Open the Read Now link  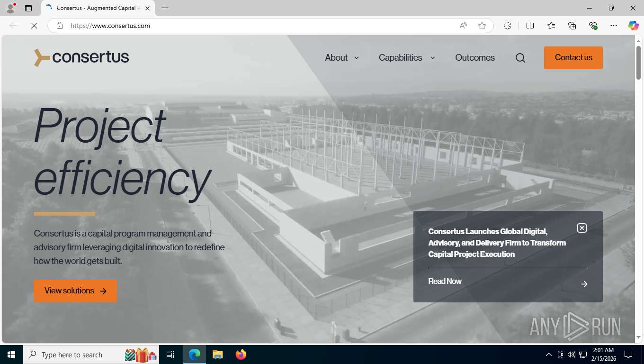click(445, 281)
